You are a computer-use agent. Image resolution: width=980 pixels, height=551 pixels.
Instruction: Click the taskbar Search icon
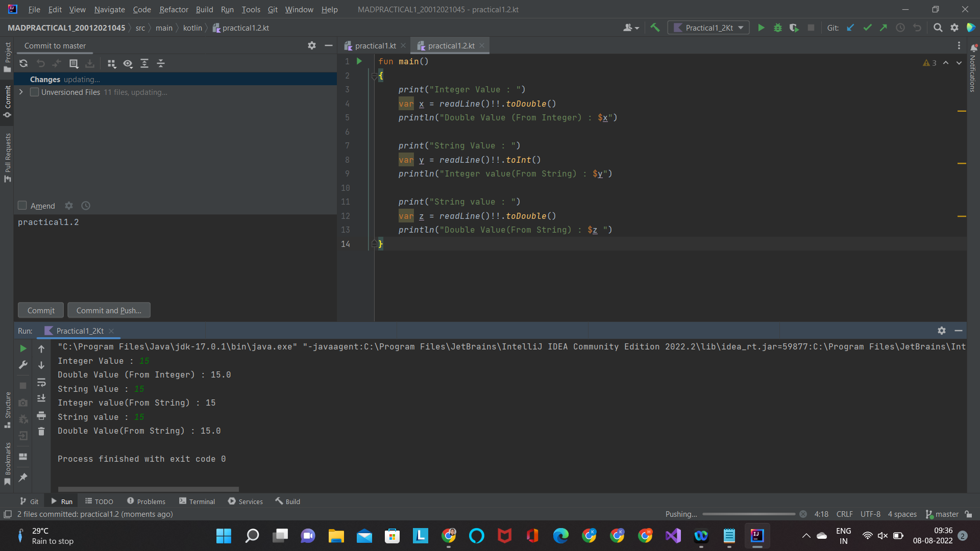coord(252,536)
